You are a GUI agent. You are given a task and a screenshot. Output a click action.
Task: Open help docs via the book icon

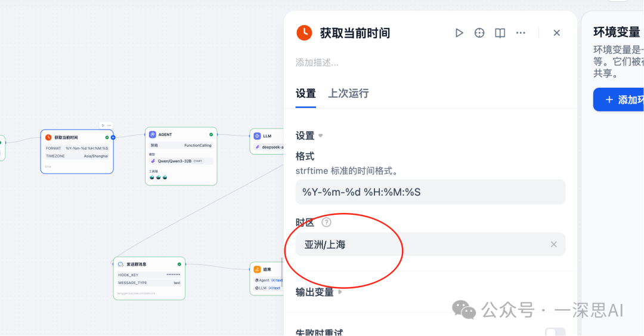click(x=500, y=33)
